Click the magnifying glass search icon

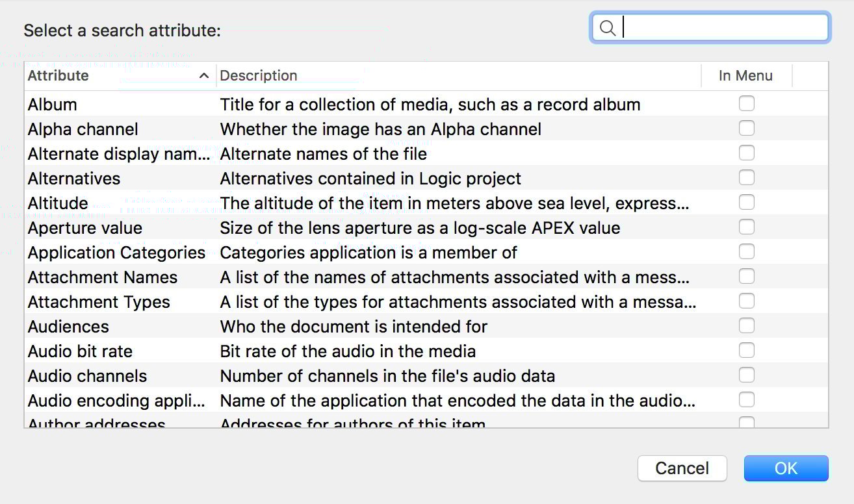(x=608, y=27)
